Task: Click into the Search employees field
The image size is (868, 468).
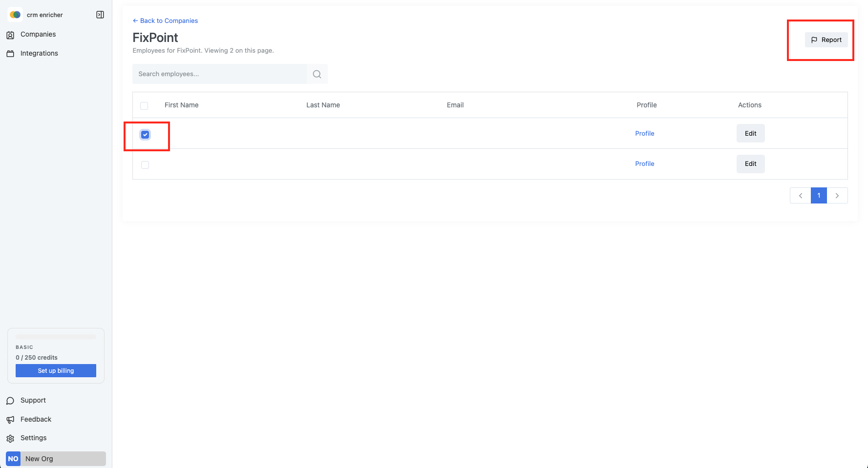Action: click(219, 74)
